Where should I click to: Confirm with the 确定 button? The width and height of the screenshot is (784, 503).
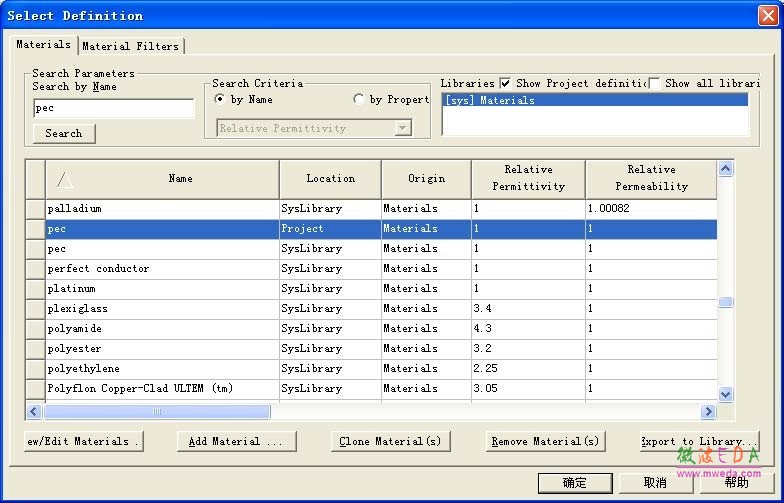(x=575, y=483)
